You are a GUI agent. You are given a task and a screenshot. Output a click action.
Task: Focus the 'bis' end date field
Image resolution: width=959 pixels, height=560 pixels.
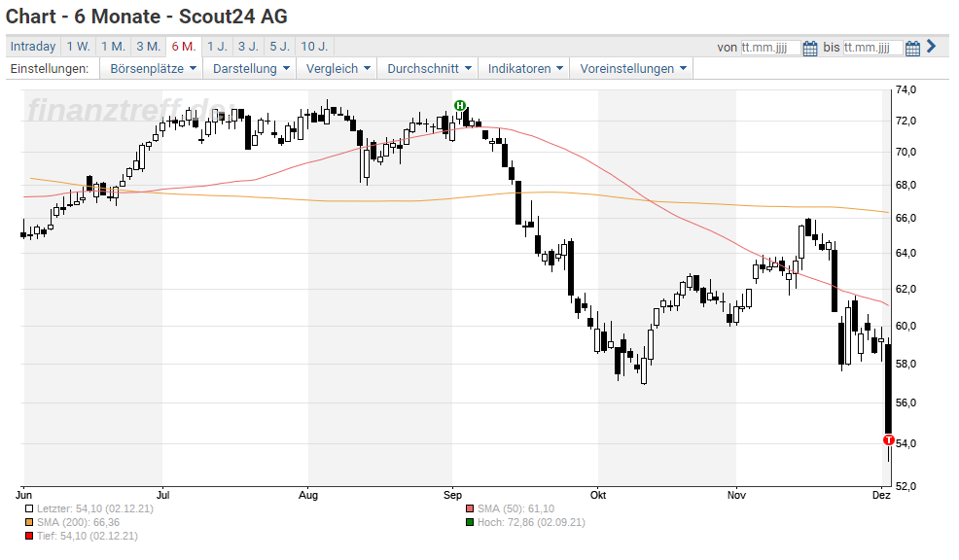(872, 48)
